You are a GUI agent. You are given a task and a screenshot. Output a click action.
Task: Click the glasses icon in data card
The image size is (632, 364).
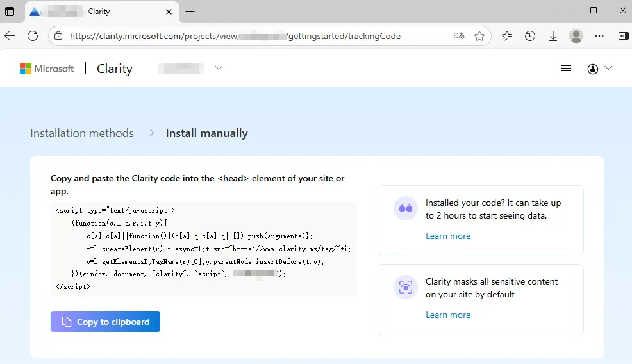click(405, 208)
